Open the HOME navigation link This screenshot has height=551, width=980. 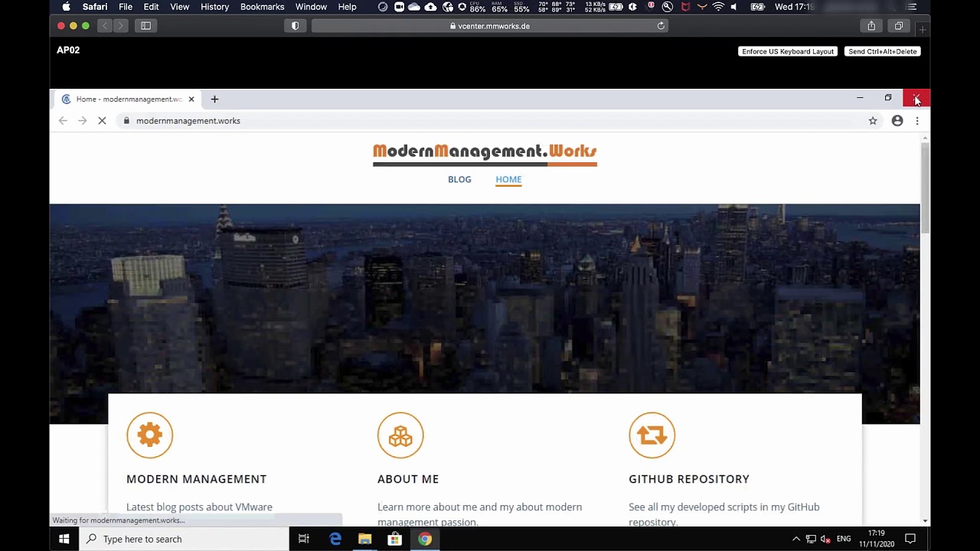pyautogui.click(x=508, y=179)
